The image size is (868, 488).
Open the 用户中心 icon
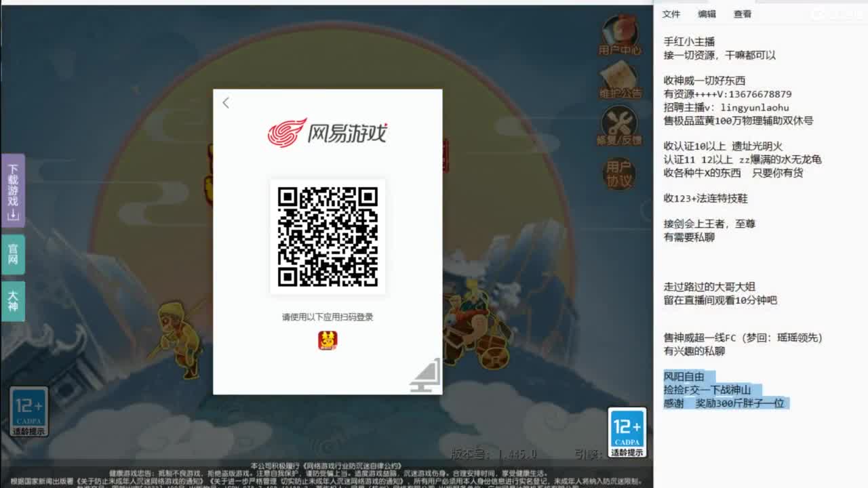coord(620,35)
